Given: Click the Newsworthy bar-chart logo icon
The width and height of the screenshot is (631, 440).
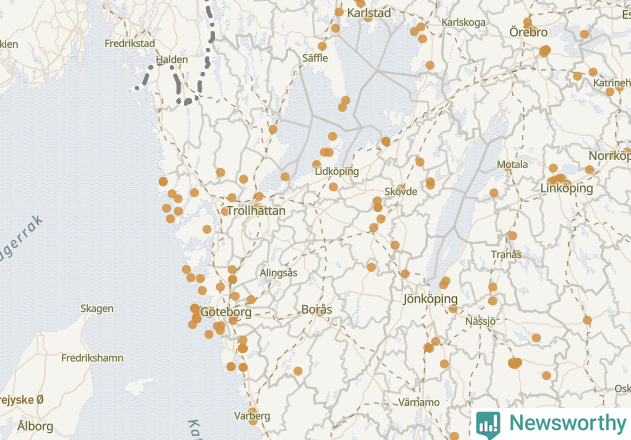Looking at the screenshot, I should [488, 425].
